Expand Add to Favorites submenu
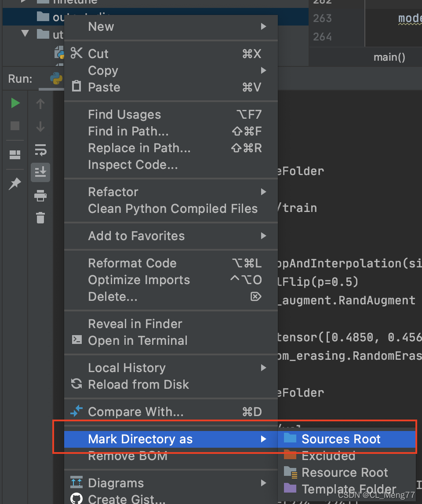This screenshot has height=504, width=422. click(x=171, y=236)
